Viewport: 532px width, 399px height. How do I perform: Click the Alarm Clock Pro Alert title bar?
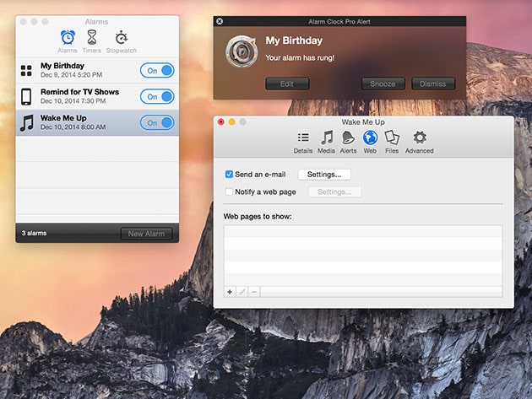click(x=339, y=21)
